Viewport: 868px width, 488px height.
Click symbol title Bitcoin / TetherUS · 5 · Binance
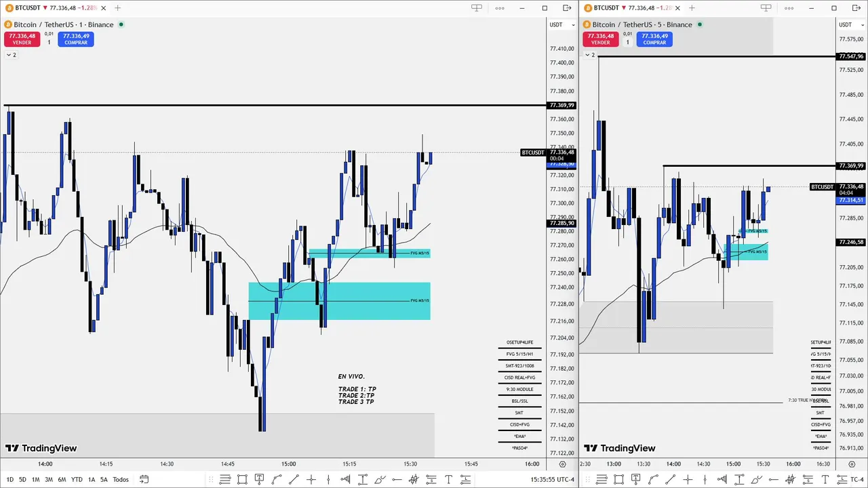(642, 24)
